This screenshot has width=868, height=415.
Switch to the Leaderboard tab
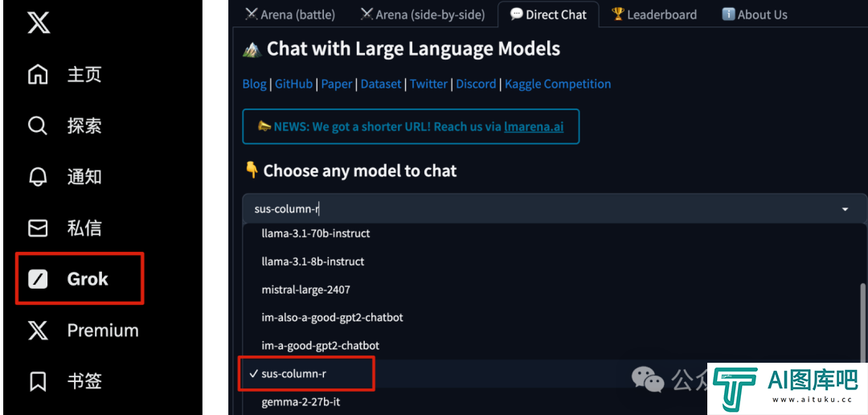[x=653, y=14]
